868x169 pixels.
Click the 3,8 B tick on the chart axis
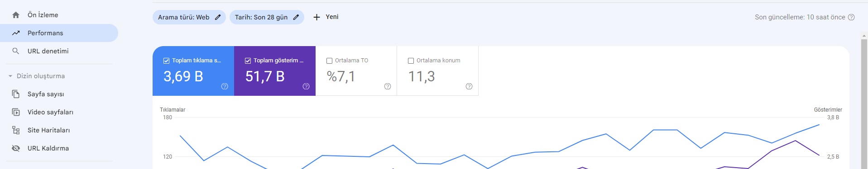833,117
